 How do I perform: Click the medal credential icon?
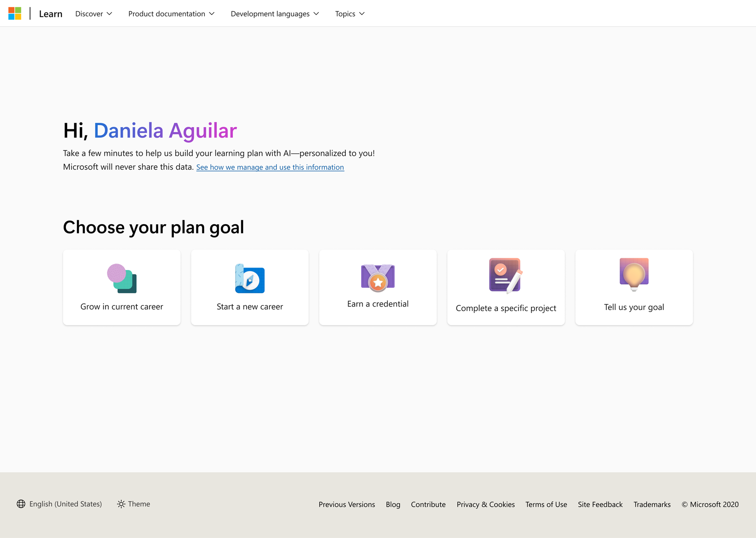[378, 277]
